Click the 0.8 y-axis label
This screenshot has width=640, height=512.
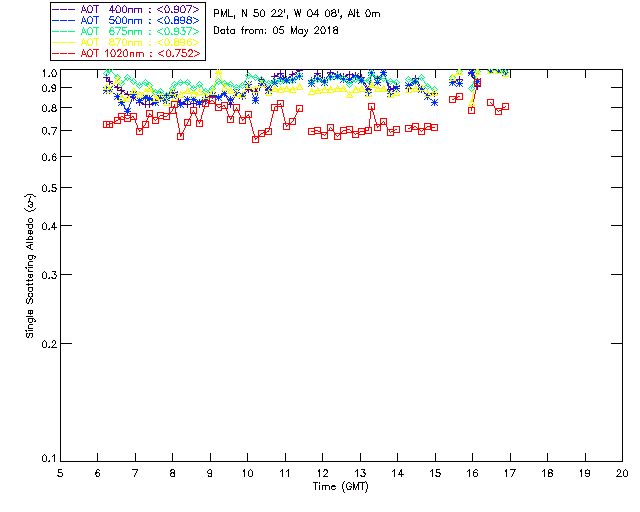point(49,108)
